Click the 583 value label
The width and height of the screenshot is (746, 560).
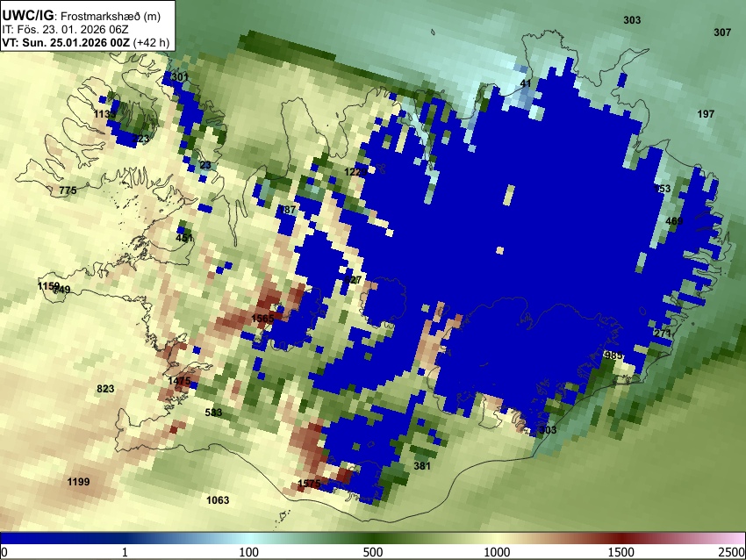click(213, 412)
